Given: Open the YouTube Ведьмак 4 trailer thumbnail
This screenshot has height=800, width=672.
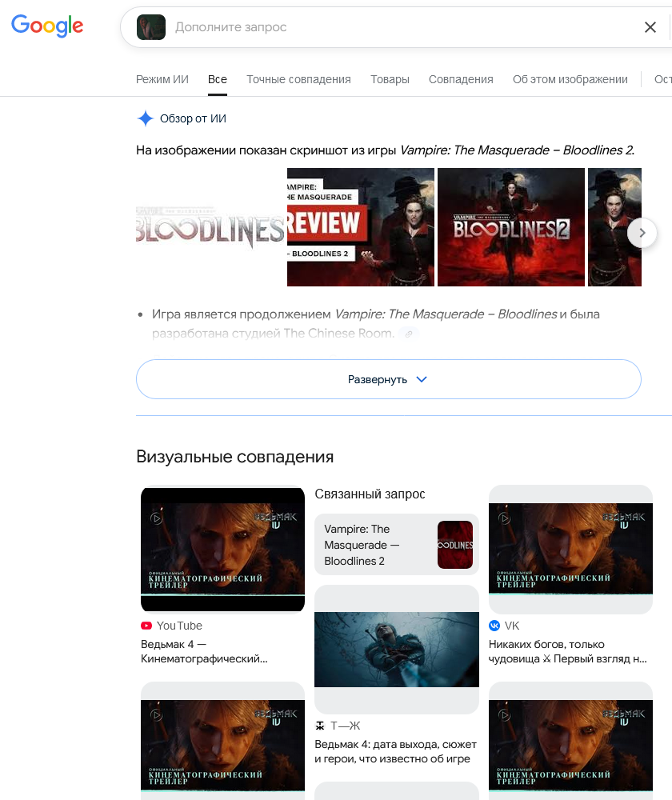Looking at the screenshot, I should point(222,549).
